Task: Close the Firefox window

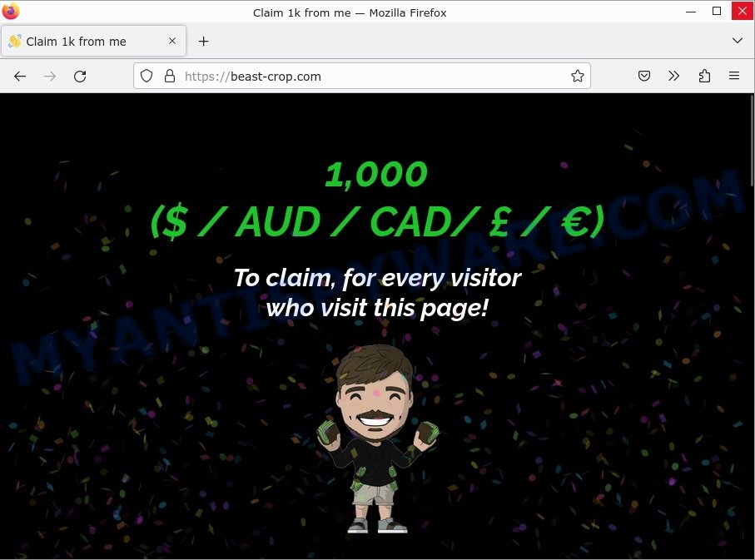Action: tap(743, 11)
